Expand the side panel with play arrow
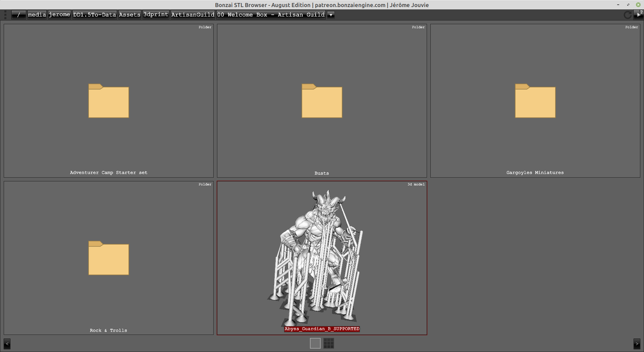 [x=639, y=15]
